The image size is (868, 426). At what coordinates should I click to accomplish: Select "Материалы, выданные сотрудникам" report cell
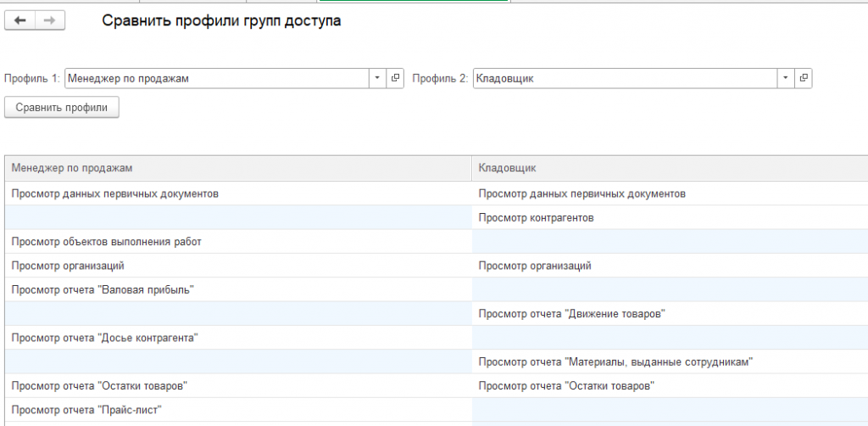point(615,362)
